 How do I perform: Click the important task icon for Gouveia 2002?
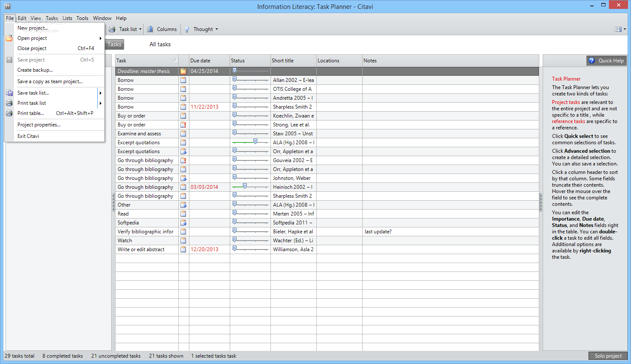183,160
